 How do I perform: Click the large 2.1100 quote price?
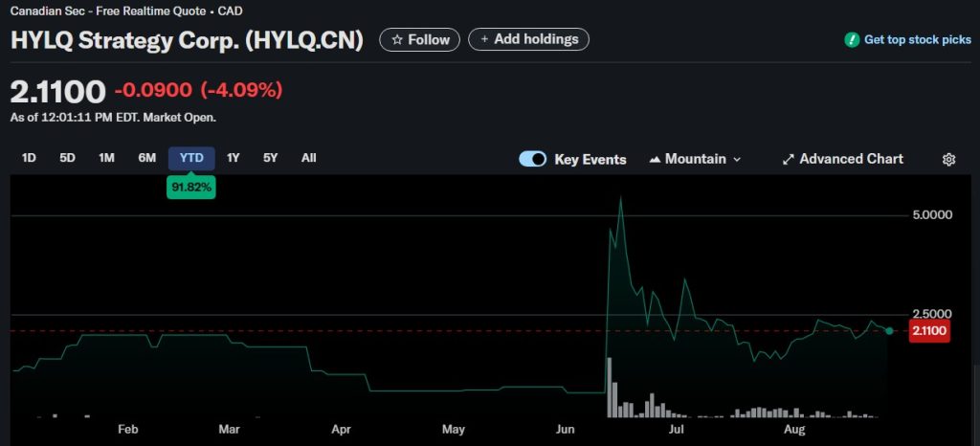(58, 92)
